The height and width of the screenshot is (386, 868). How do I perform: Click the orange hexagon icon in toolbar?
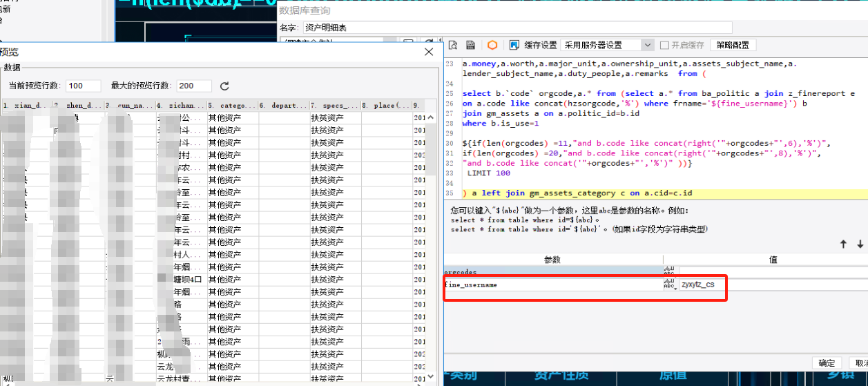(x=492, y=45)
